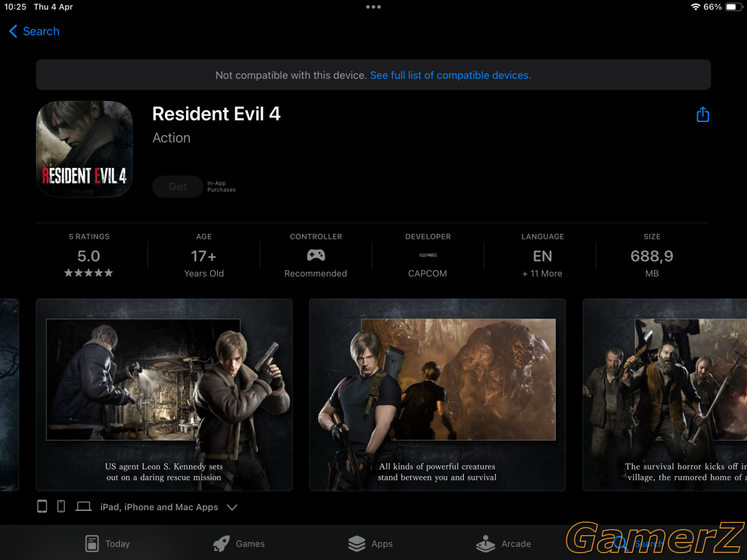Tap the Thu 4 Apr date
747x560 pixels.
pyautogui.click(x=53, y=7)
